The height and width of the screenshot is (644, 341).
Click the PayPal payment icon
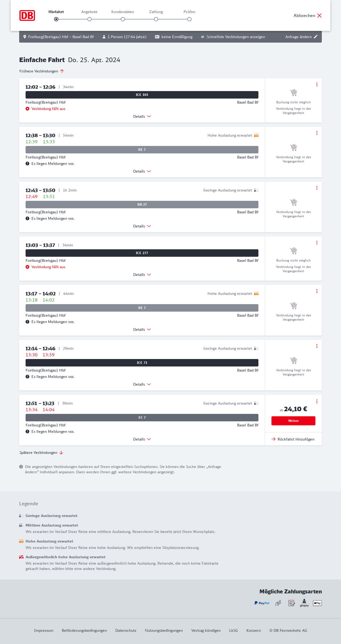(x=262, y=603)
